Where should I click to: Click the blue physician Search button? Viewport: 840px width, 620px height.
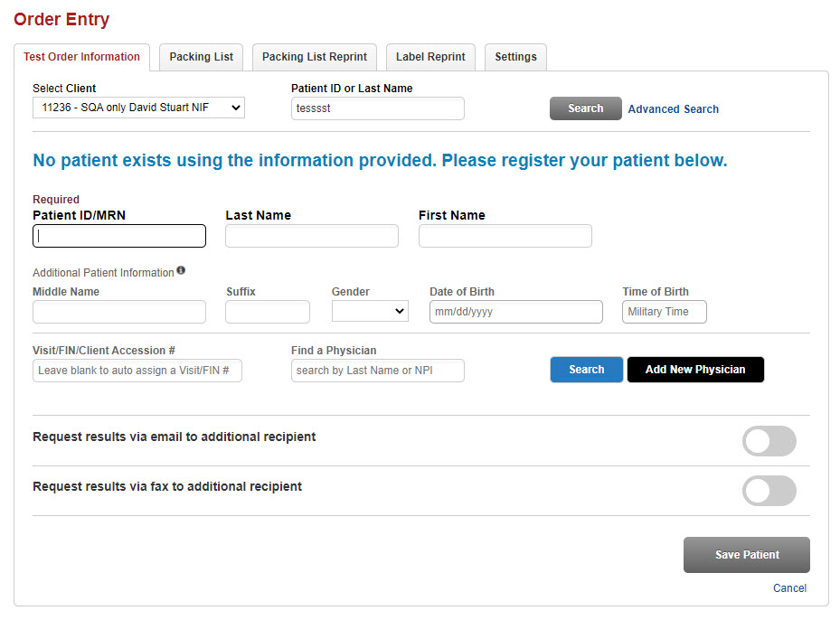[x=586, y=370]
